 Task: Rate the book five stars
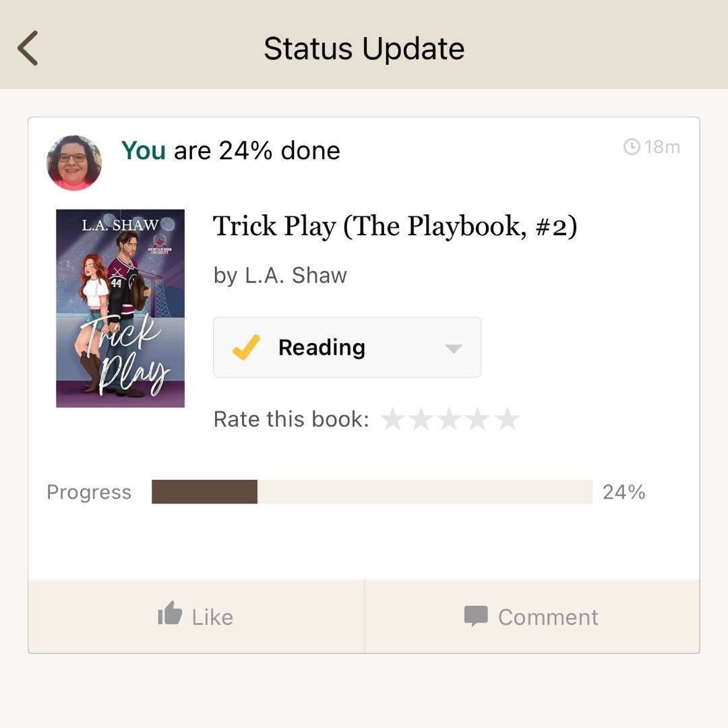pos(507,419)
